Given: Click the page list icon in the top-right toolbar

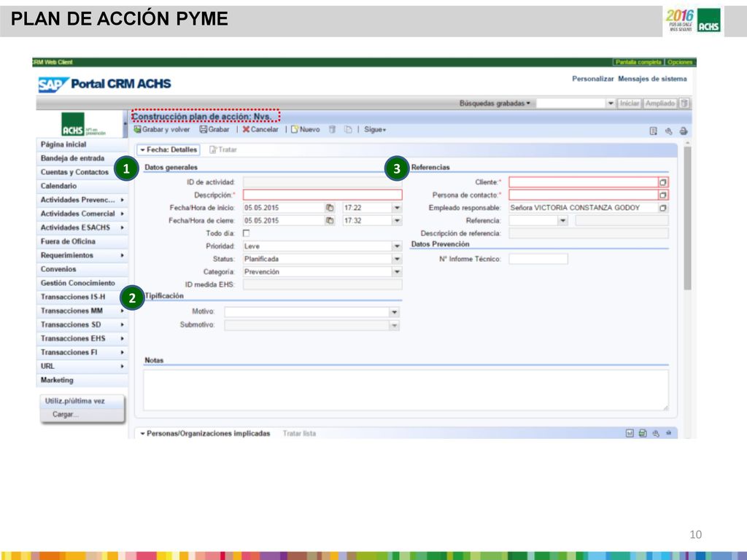Looking at the screenshot, I should pos(653,131).
